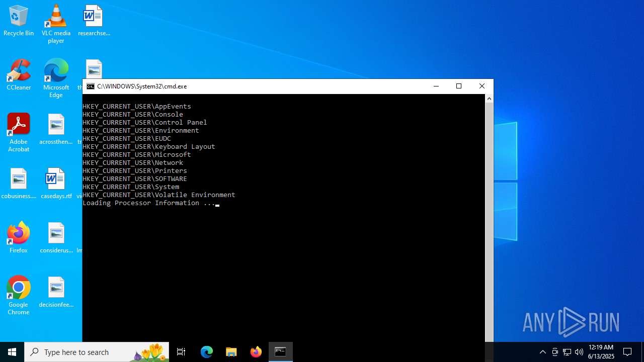The width and height of the screenshot is (644, 362).
Task: Open the researchse... Word document
Action: click(x=94, y=21)
